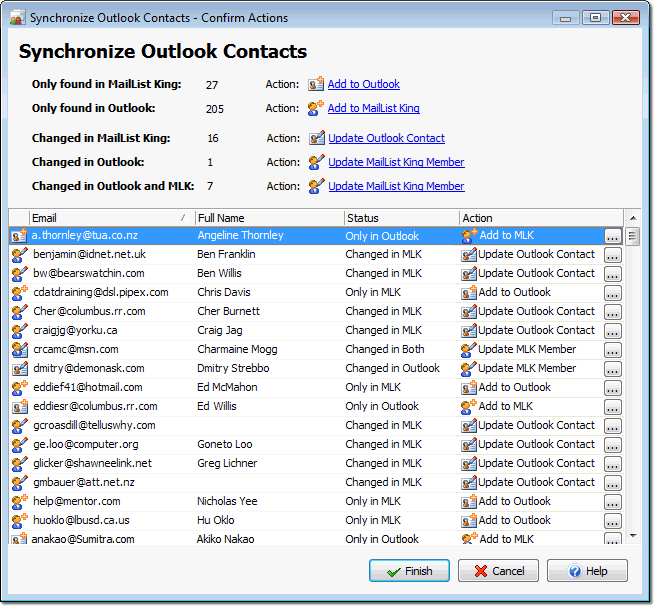The height and width of the screenshot is (606, 654).
Task: Click Update MailList King Member link for Changed in Outlook
Action: (x=396, y=162)
